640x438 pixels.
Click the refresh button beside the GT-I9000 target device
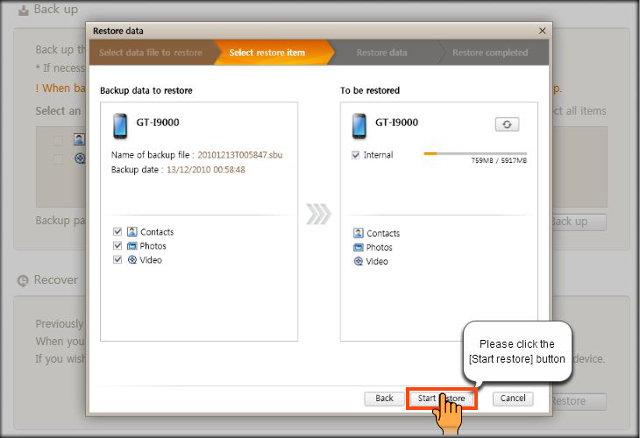pyautogui.click(x=506, y=124)
